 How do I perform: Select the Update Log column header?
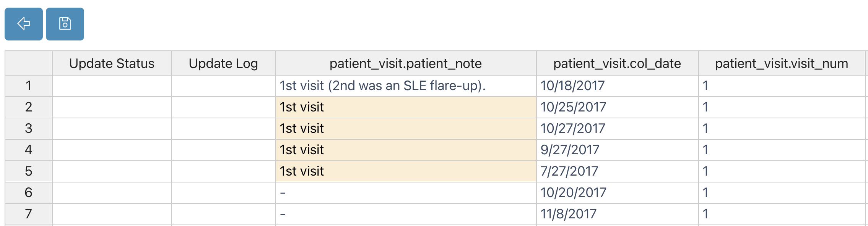click(x=223, y=63)
